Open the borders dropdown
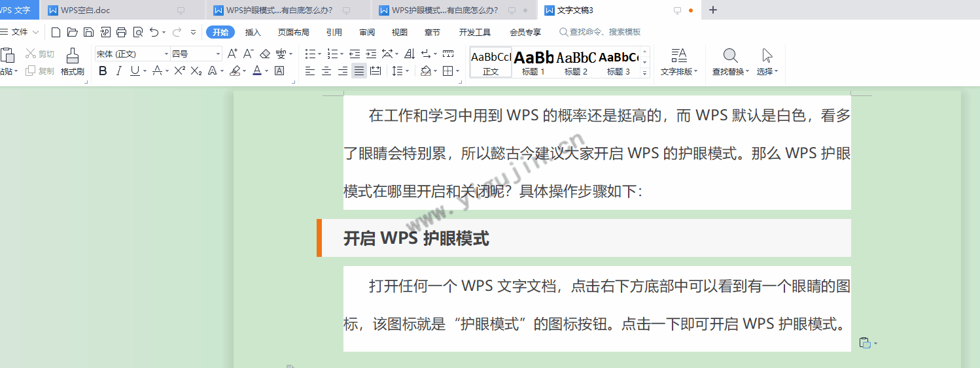The width and height of the screenshot is (980, 368). [x=457, y=71]
